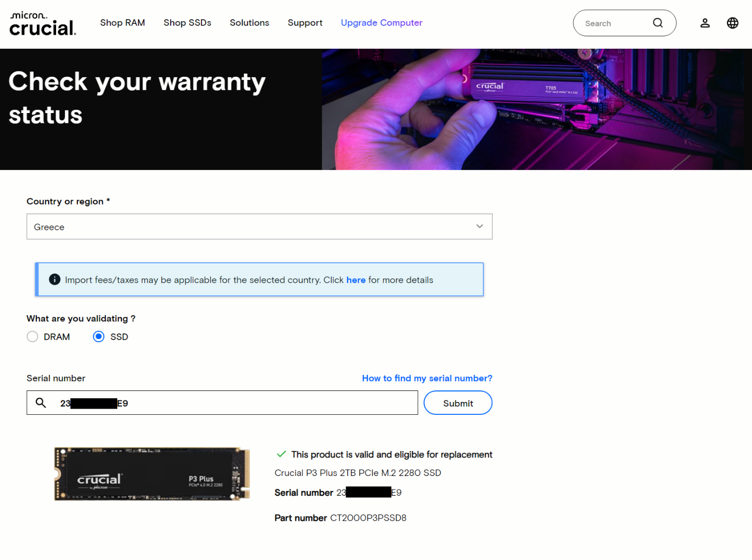
Task: Click the Submit button
Action: pos(458,403)
